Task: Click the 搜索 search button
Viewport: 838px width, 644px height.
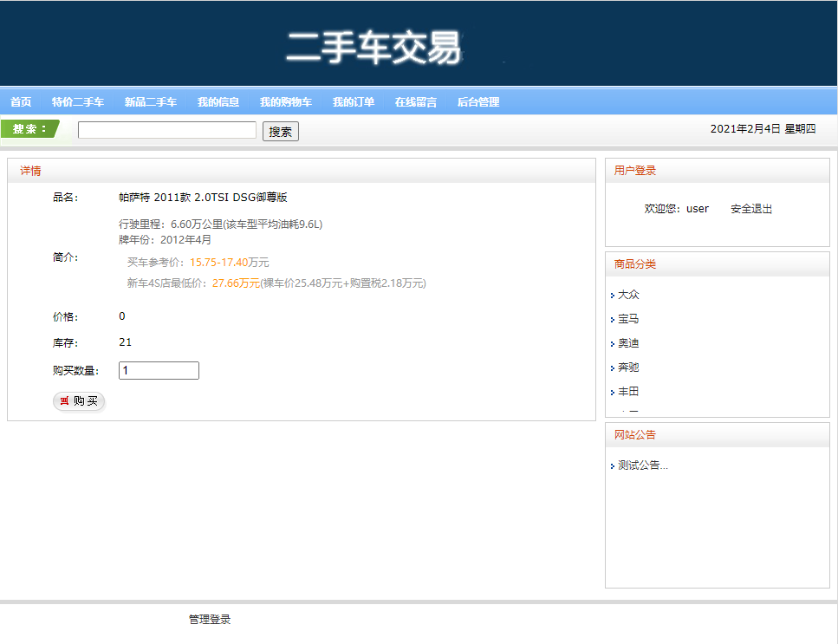Action: 280,131
